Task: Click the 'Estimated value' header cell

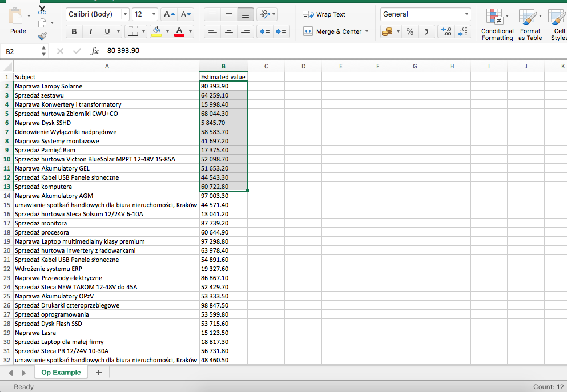Action: (x=223, y=77)
